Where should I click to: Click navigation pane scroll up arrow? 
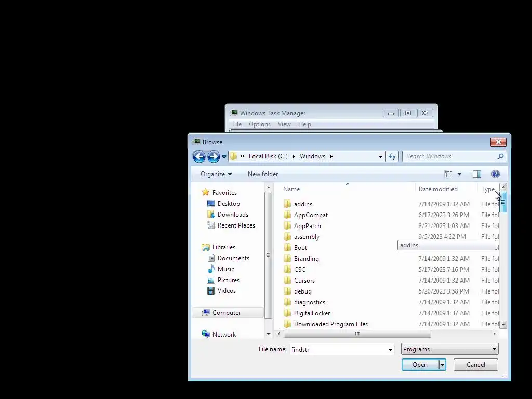(269, 187)
